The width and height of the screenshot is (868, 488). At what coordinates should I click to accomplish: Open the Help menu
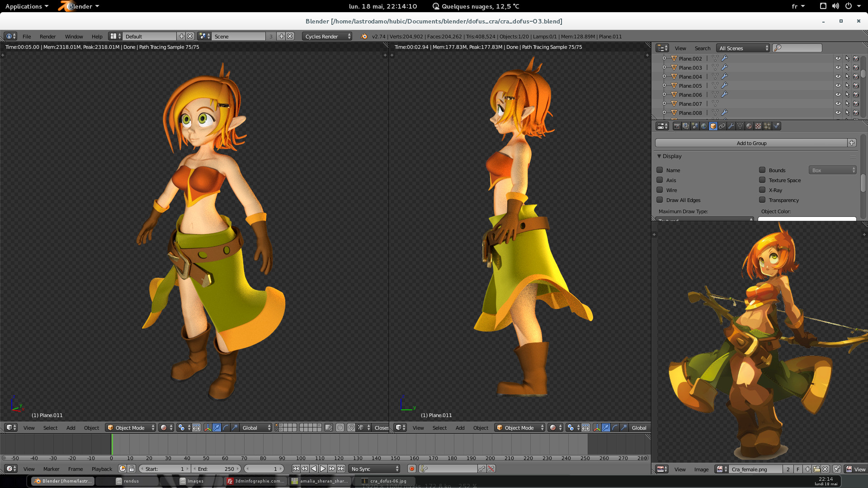coord(97,36)
